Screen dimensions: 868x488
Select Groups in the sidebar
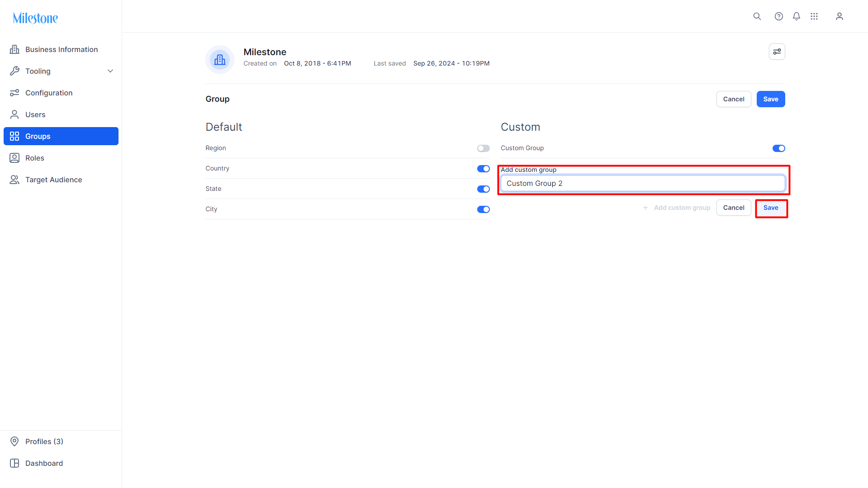[x=61, y=136]
